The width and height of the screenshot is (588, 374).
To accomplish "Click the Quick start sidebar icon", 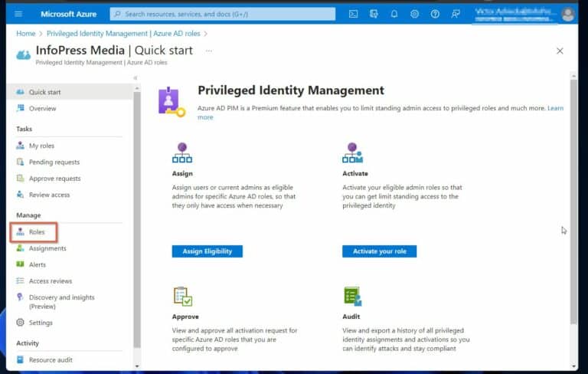I will [x=20, y=92].
